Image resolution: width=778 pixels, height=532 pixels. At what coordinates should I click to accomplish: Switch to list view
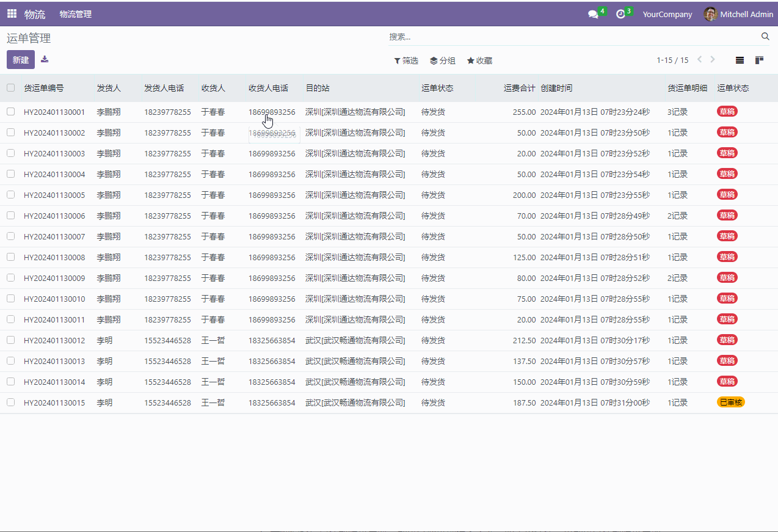[x=740, y=60]
